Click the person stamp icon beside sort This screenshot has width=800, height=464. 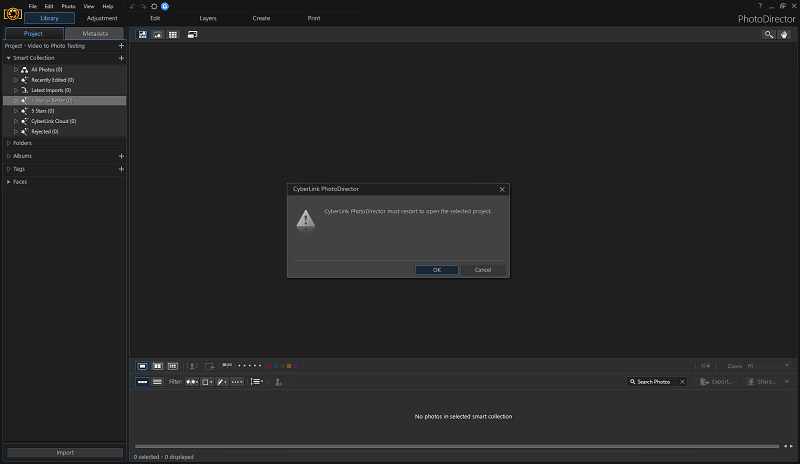(x=278, y=382)
